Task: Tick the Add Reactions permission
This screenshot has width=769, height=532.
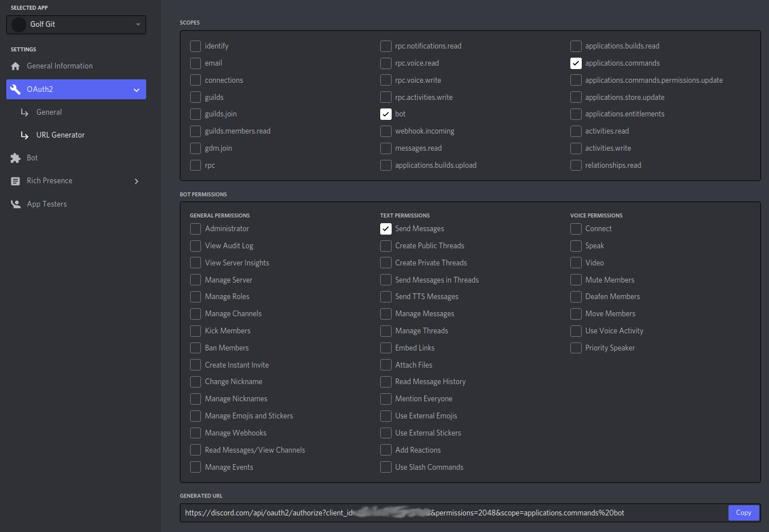Action: point(386,450)
